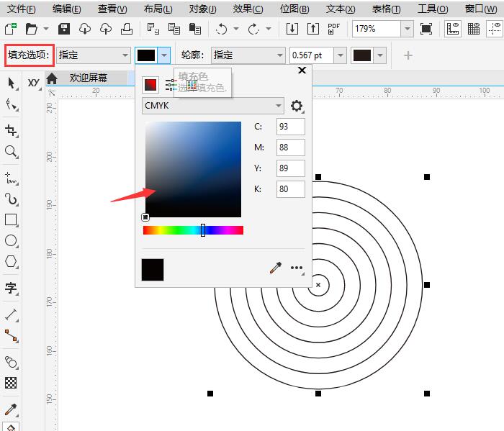Click the cloud upload icon

click(x=106, y=29)
